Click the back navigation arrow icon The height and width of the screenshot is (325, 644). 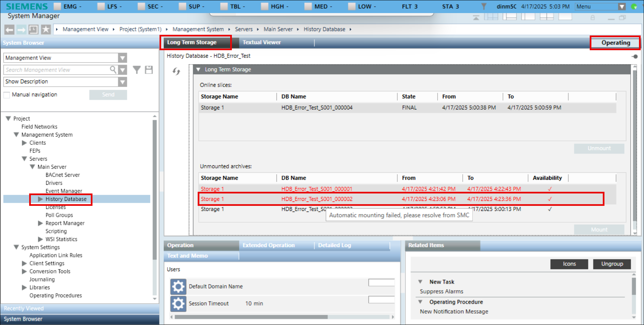[x=9, y=30]
